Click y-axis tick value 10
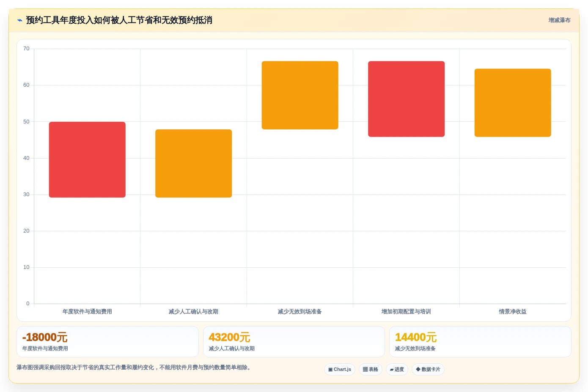The height and width of the screenshot is (392, 588). pos(26,267)
